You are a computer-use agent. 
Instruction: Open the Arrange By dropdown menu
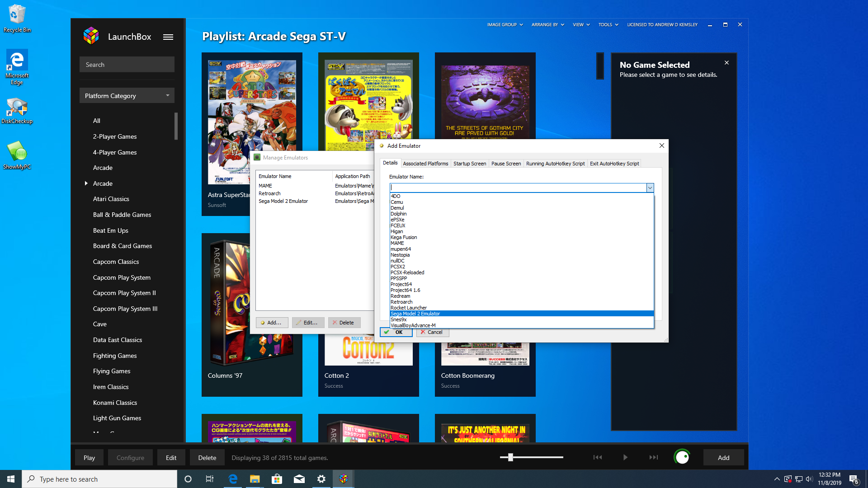pyautogui.click(x=548, y=25)
